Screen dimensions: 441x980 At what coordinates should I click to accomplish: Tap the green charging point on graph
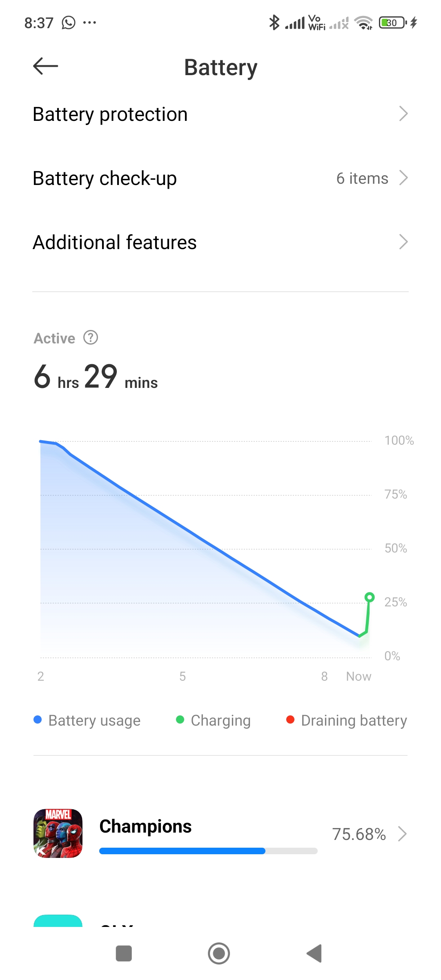tap(370, 597)
